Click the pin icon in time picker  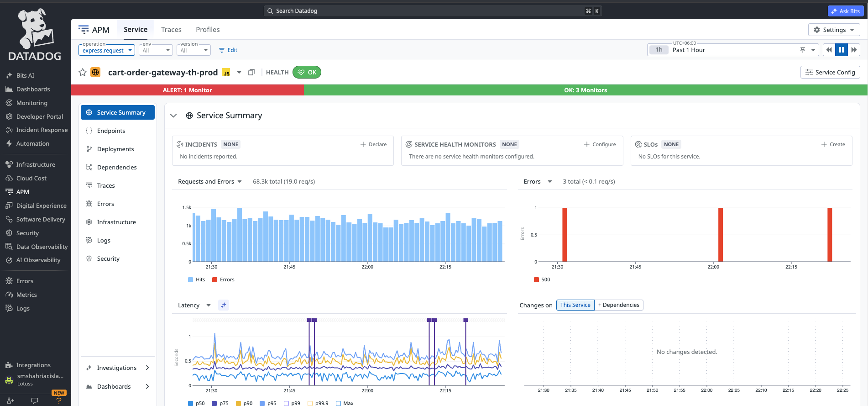(803, 50)
